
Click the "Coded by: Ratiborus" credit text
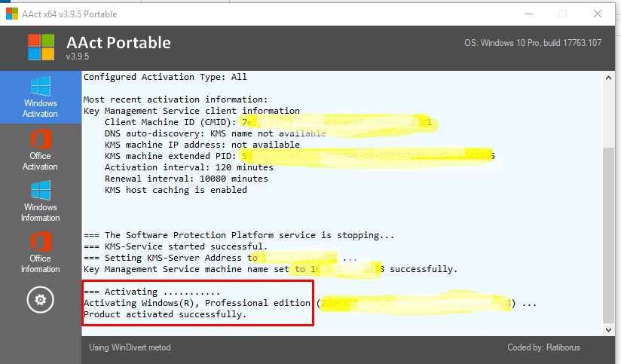(544, 347)
